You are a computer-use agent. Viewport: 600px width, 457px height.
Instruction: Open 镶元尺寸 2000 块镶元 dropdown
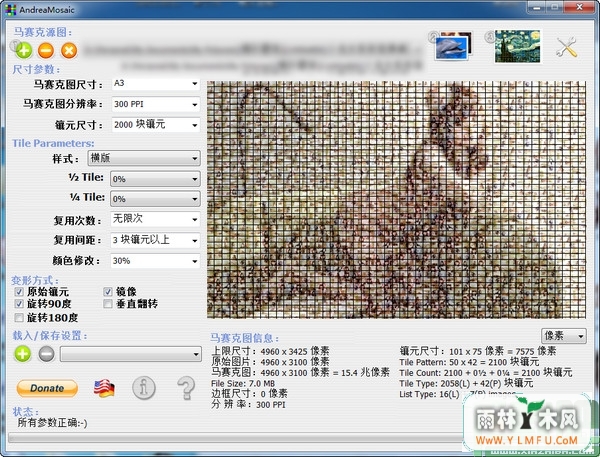click(x=156, y=125)
